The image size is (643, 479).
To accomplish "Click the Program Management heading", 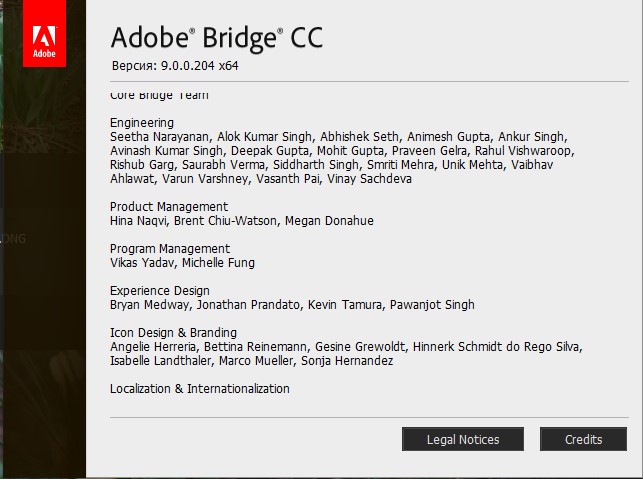I will pyautogui.click(x=170, y=249).
